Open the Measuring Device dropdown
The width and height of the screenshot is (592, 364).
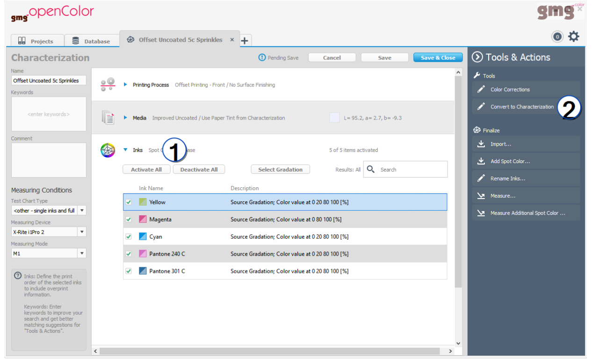[x=82, y=232]
